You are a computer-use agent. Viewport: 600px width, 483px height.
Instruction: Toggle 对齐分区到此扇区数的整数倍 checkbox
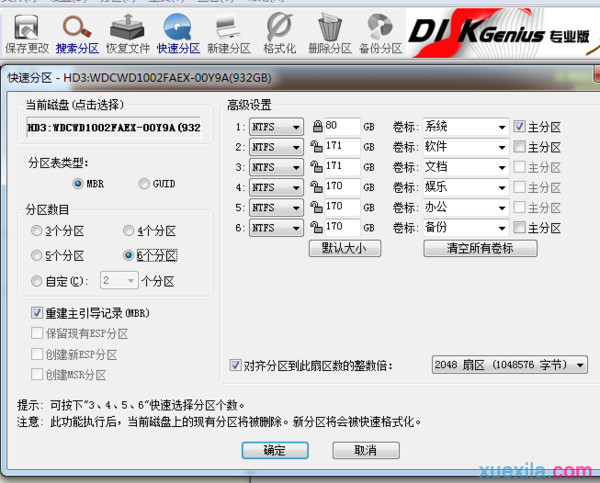235,365
